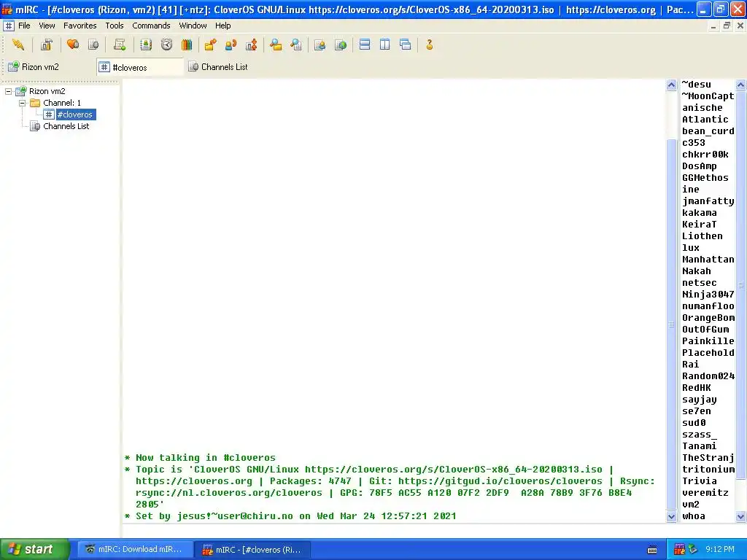
Task: Select nick whoa in the user list
Action: [x=693, y=516]
